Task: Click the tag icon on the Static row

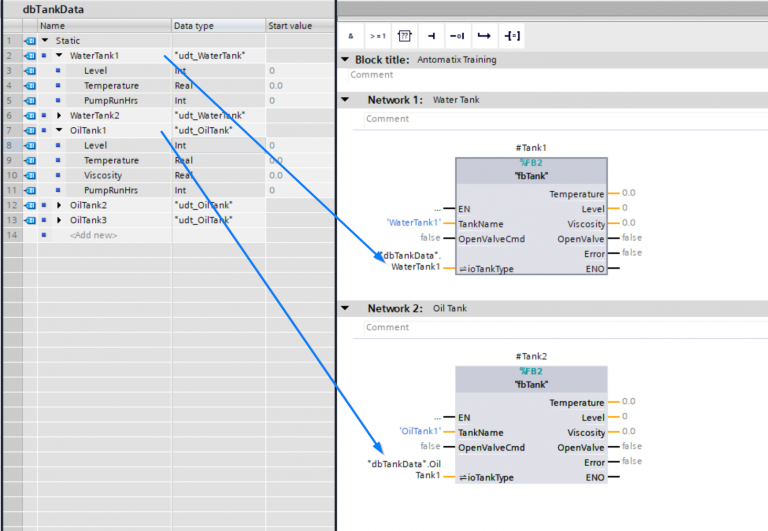Action: click(30, 41)
